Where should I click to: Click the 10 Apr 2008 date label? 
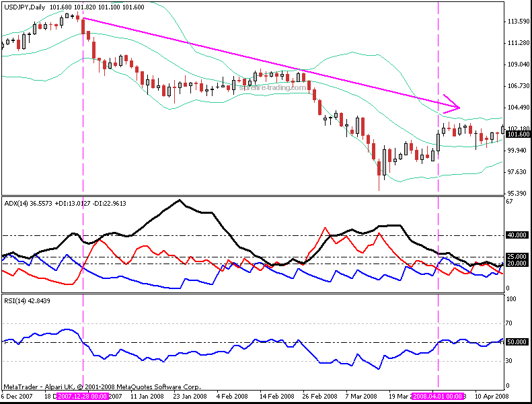(492, 396)
